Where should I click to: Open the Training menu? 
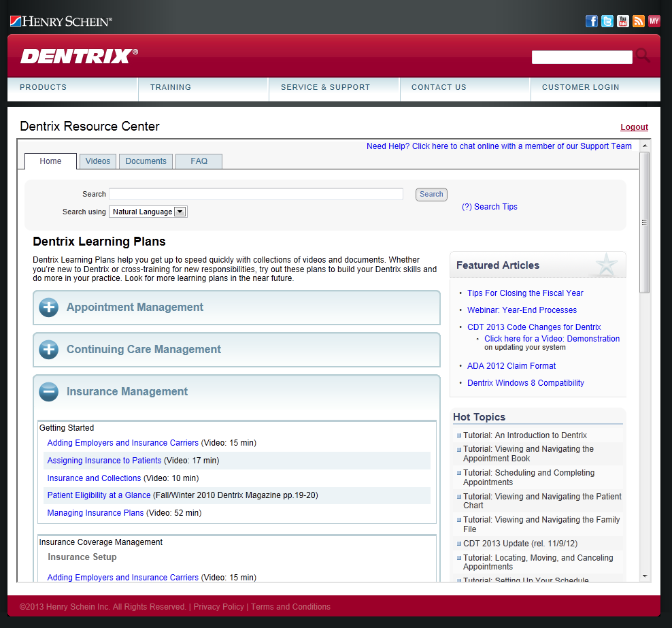(171, 87)
